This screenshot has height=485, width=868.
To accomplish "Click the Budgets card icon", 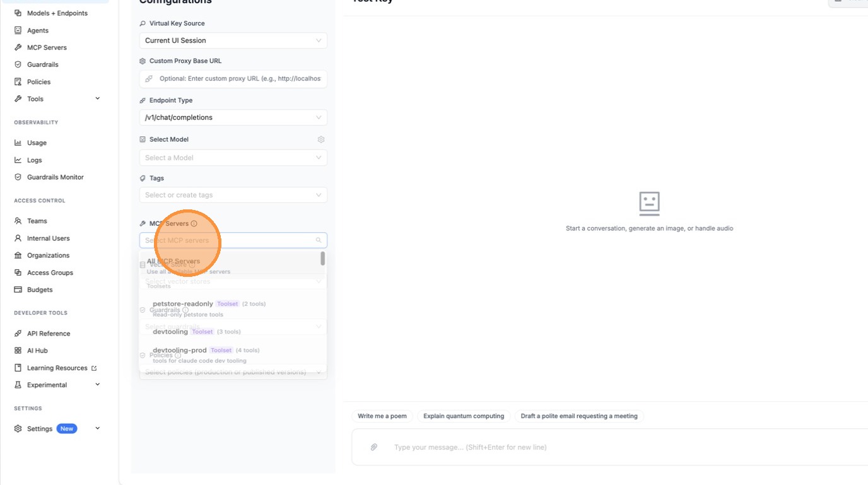I will (18, 289).
